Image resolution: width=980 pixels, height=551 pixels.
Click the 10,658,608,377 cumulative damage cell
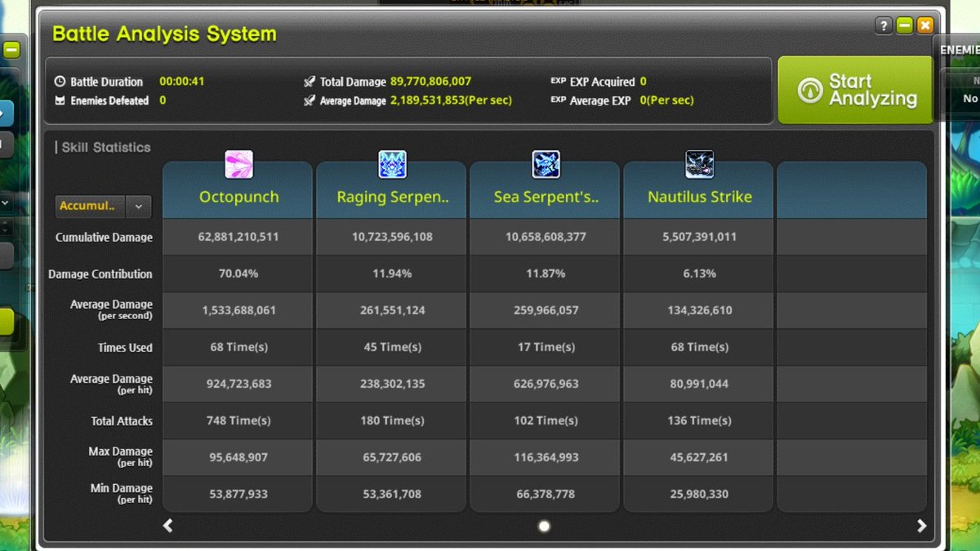tap(545, 237)
